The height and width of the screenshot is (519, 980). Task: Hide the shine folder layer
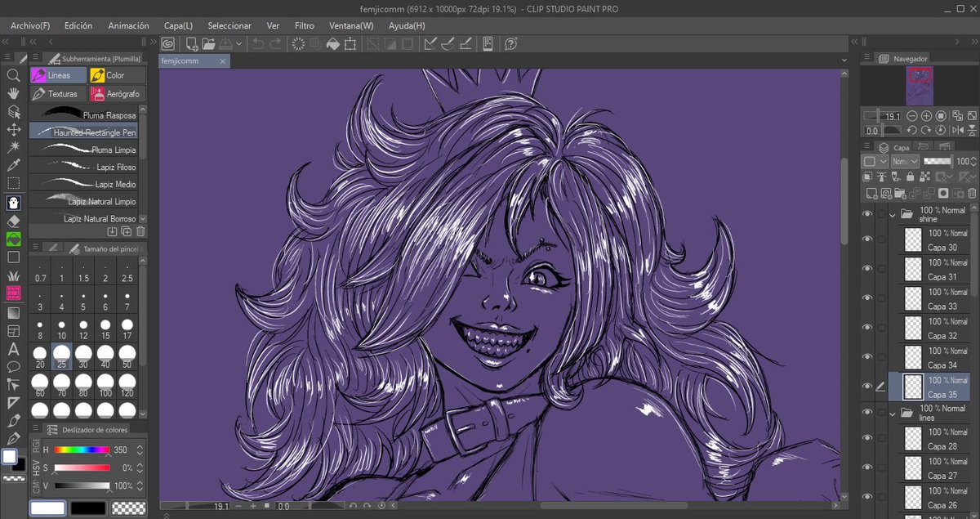(868, 214)
